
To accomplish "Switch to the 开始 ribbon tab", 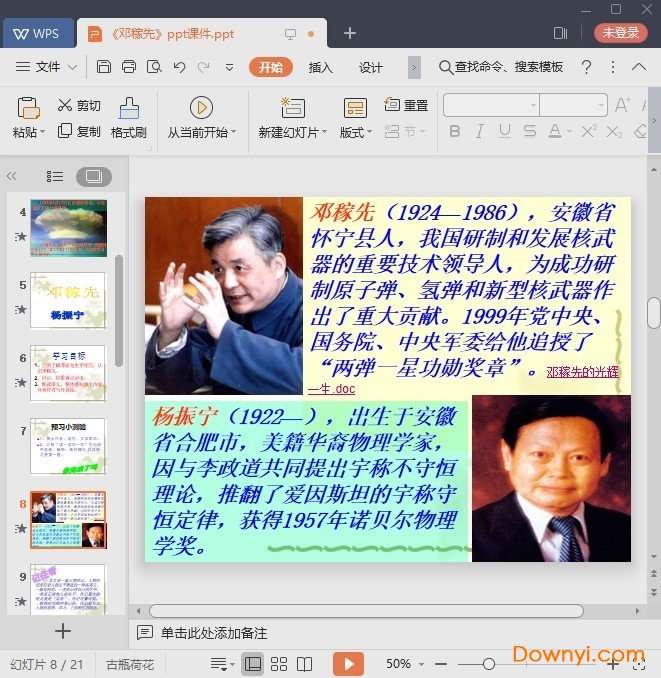I will (271, 67).
